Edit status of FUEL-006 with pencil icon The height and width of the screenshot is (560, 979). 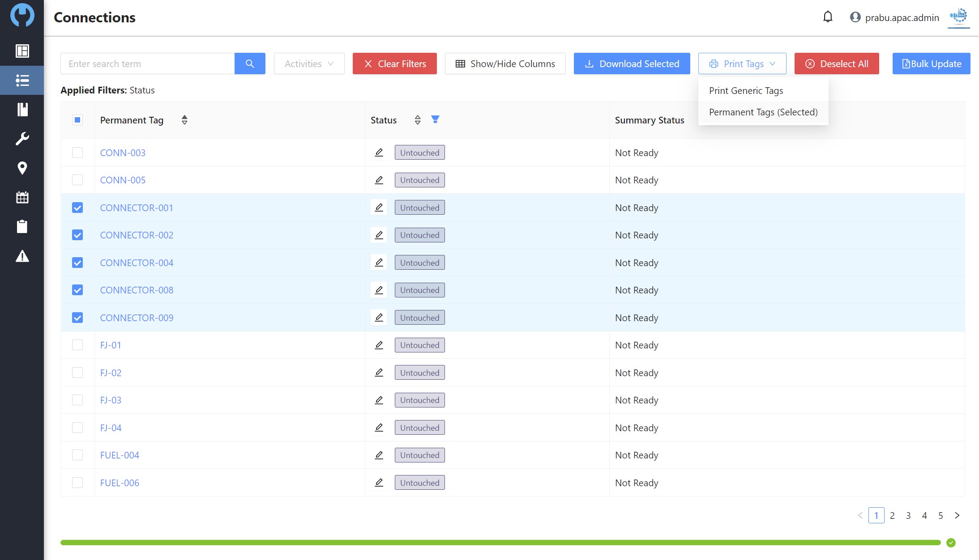point(379,483)
